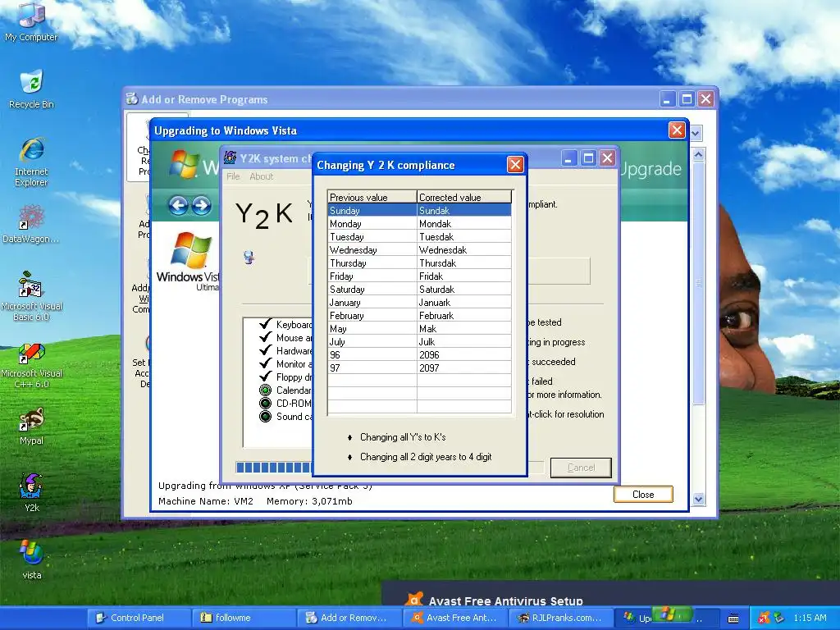Launch Internet Explorer from desktop
This screenshot has height=630, width=840.
31,162
